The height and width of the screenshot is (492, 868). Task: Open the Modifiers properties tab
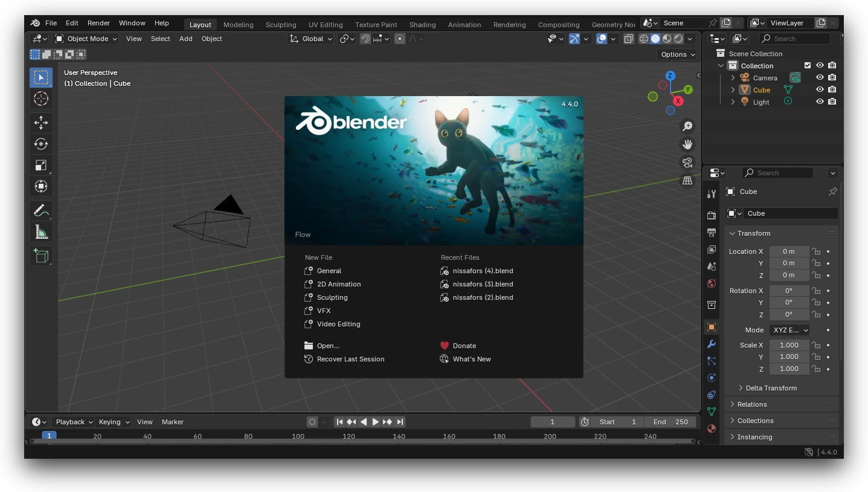[712, 344]
